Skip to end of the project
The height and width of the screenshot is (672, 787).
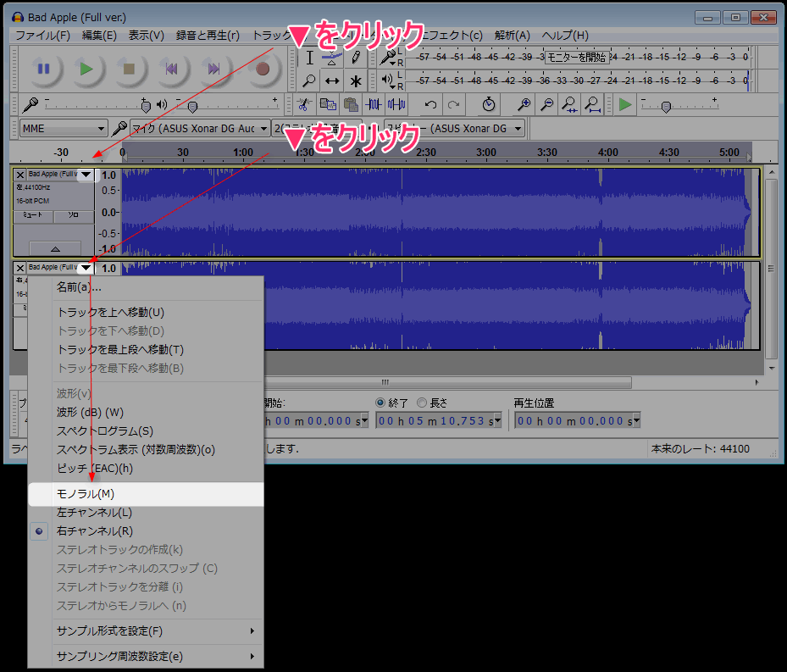click(x=213, y=69)
